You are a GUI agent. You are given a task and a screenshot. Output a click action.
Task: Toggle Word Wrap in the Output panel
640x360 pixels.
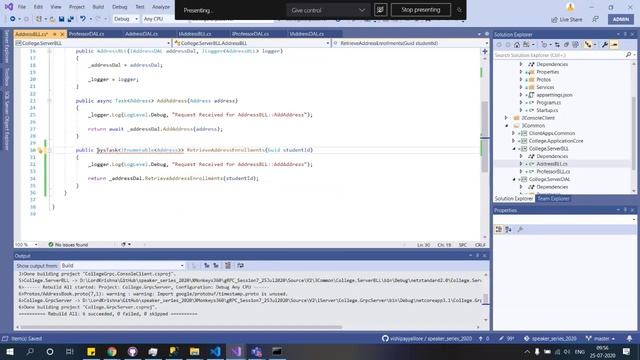pos(240,265)
